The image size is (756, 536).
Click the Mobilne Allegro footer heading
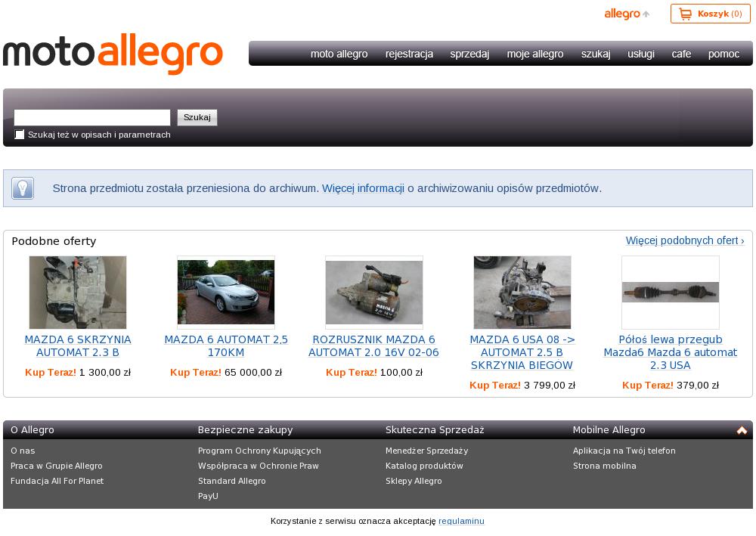(609, 430)
